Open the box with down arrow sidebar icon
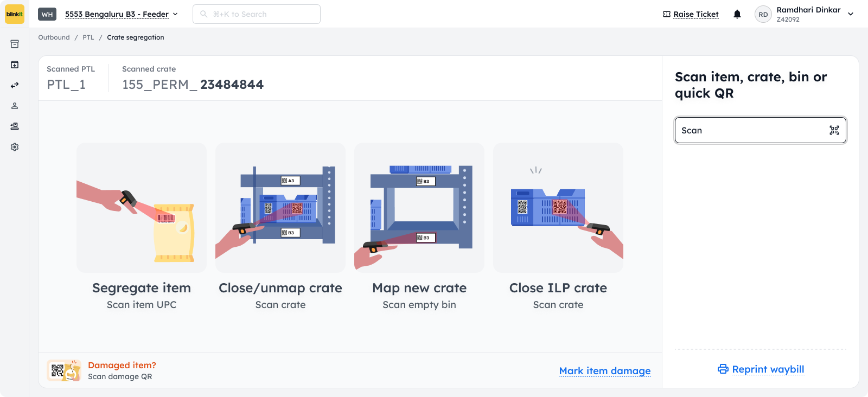This screenshot has height=397, width=868. 15,65
